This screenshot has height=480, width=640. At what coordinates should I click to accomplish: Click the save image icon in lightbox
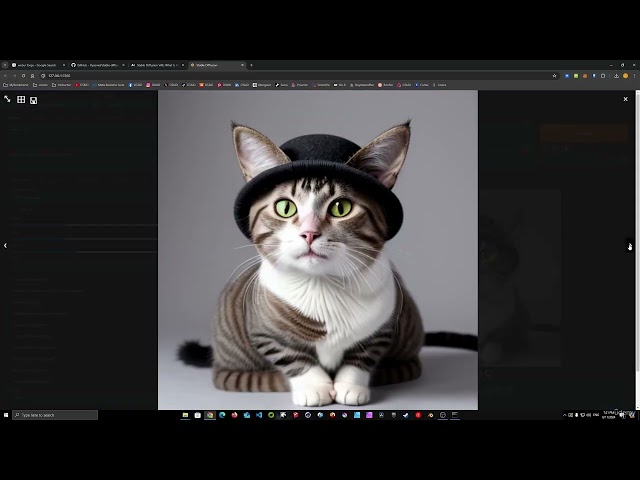point(33,100)
